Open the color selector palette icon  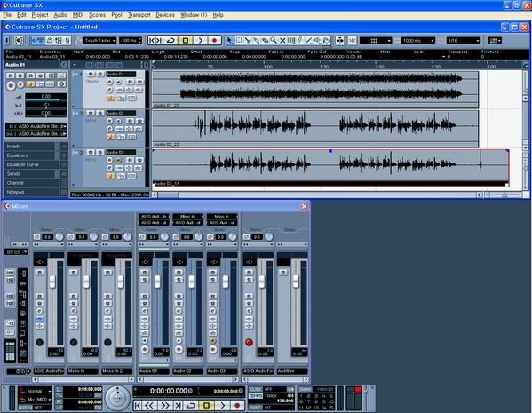495,41
